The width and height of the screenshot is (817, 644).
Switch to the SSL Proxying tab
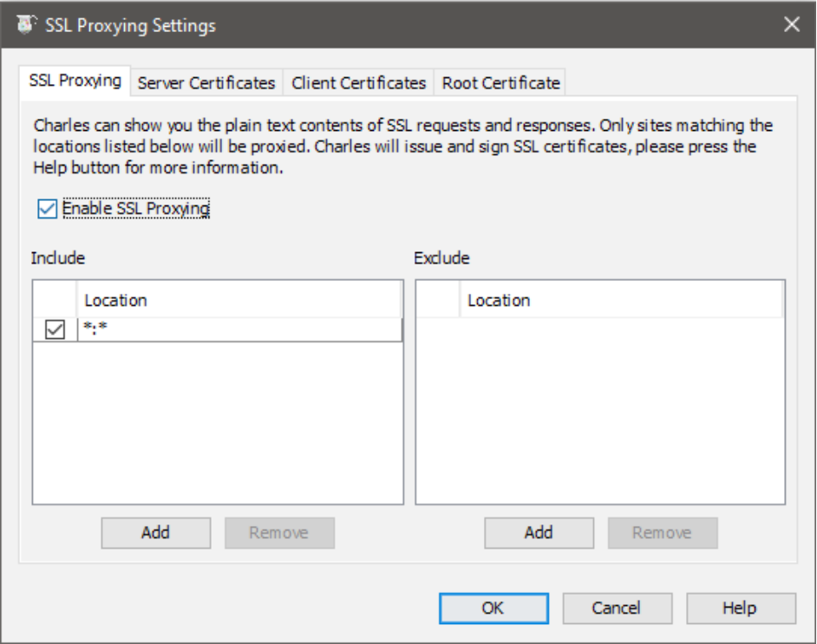click(x=75, y=81)
